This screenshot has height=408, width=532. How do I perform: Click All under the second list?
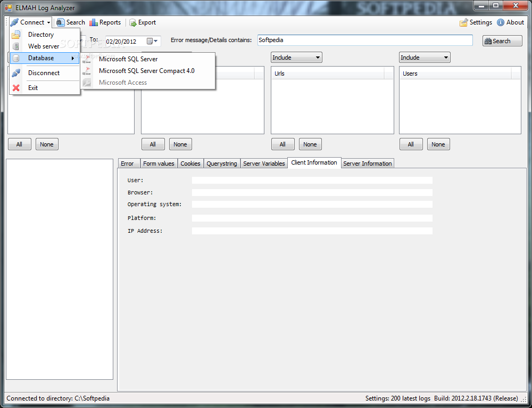(153, 144)
